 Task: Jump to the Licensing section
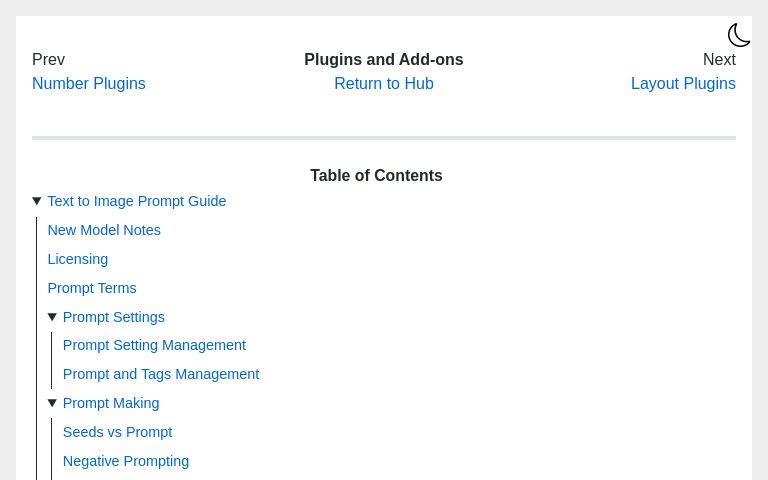click(77, 259)
